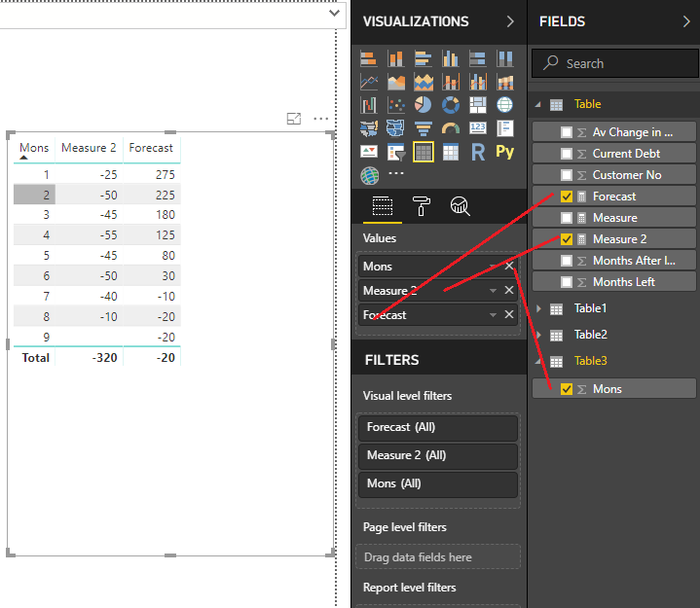
Task: Select the stacked area chart visualization
Action: click(x=424, y=82)
